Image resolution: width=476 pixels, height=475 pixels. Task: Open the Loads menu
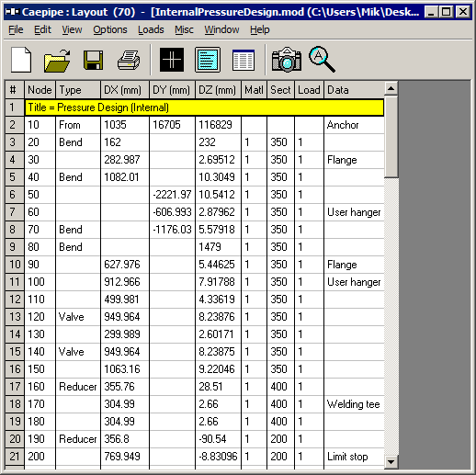click(x=151, y=29)
